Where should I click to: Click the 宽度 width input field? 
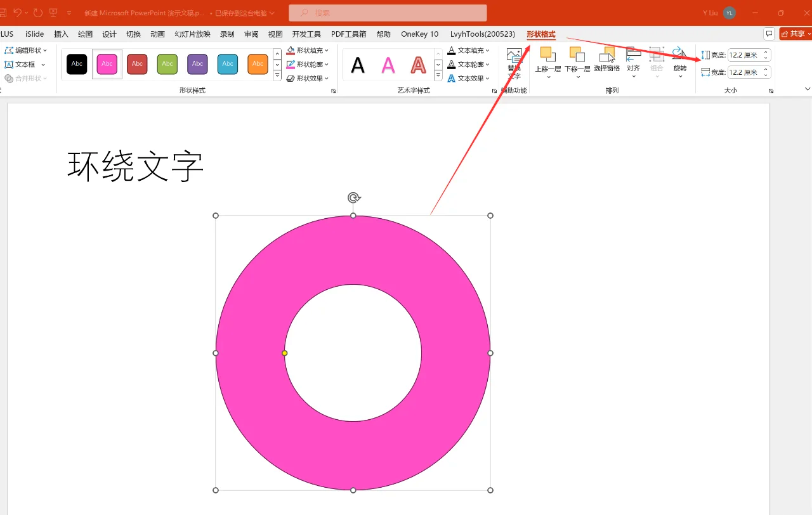pyautogui.click(x=744, y=72)
